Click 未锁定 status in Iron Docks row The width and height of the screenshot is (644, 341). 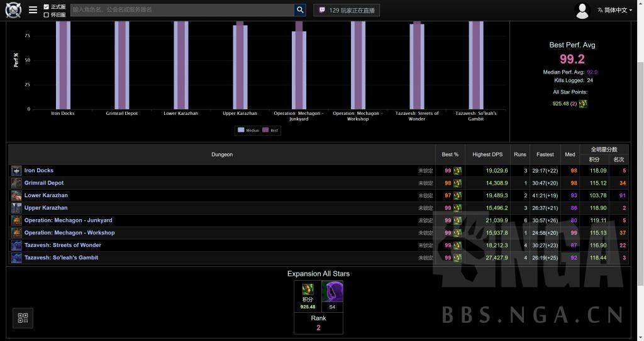tap(426, 171)
